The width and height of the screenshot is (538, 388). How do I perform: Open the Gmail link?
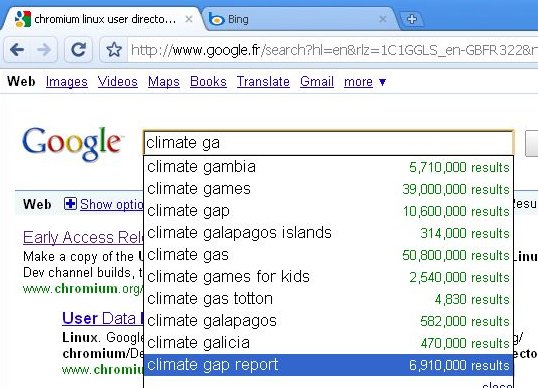[317, 82]
